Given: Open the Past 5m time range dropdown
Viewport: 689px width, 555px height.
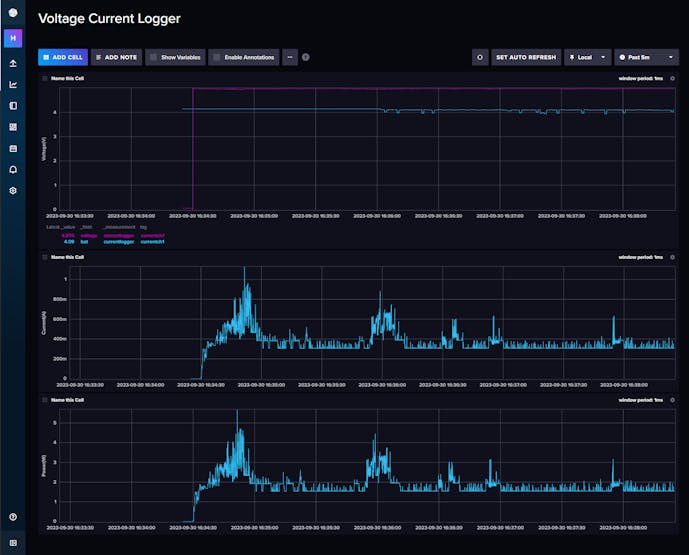Looking at the screenshot, I should (646, 58).
